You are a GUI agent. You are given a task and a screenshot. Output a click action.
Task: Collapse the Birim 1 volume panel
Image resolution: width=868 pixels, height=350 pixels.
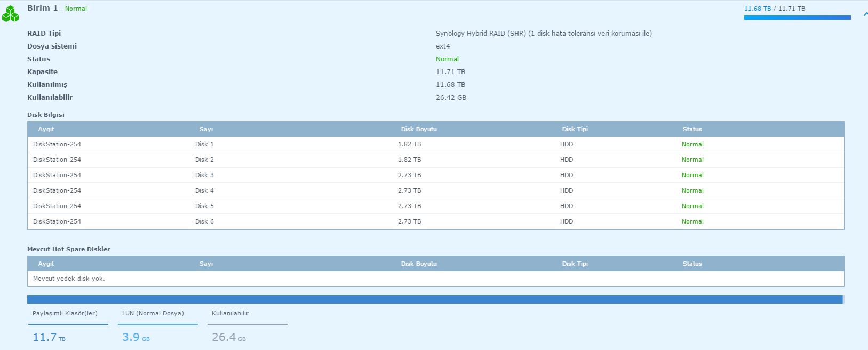click(864, 15)
